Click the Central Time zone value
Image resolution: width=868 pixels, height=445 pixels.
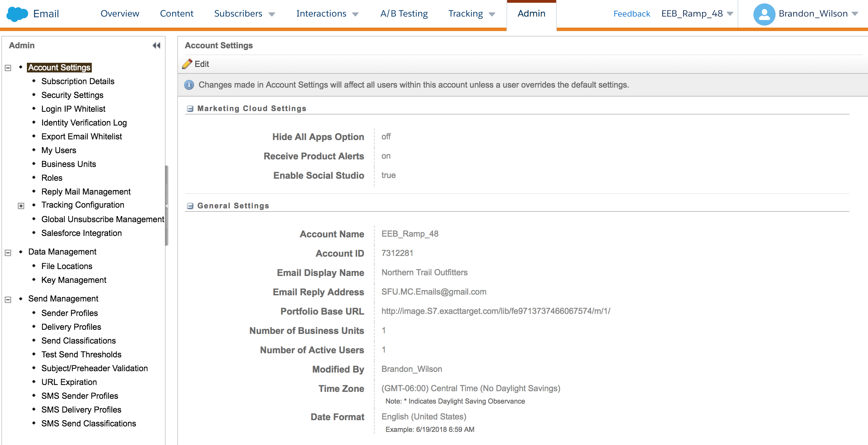coord(471,388)
